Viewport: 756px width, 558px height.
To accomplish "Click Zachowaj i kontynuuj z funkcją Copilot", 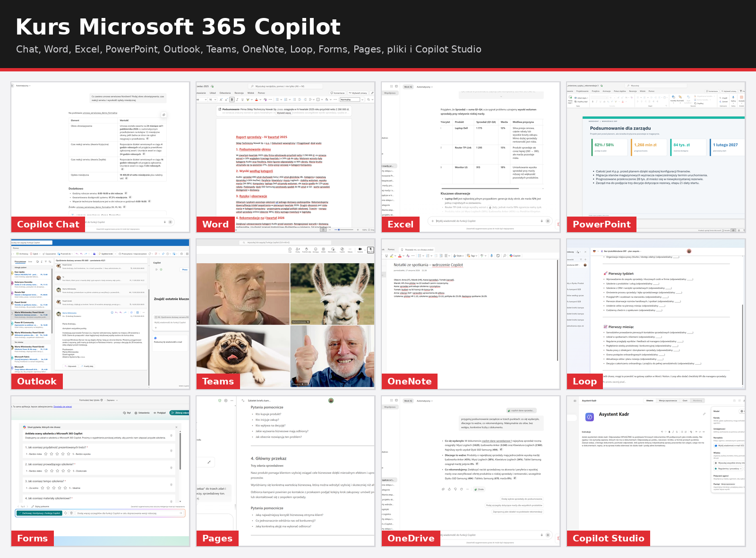I will coord(39,513).
